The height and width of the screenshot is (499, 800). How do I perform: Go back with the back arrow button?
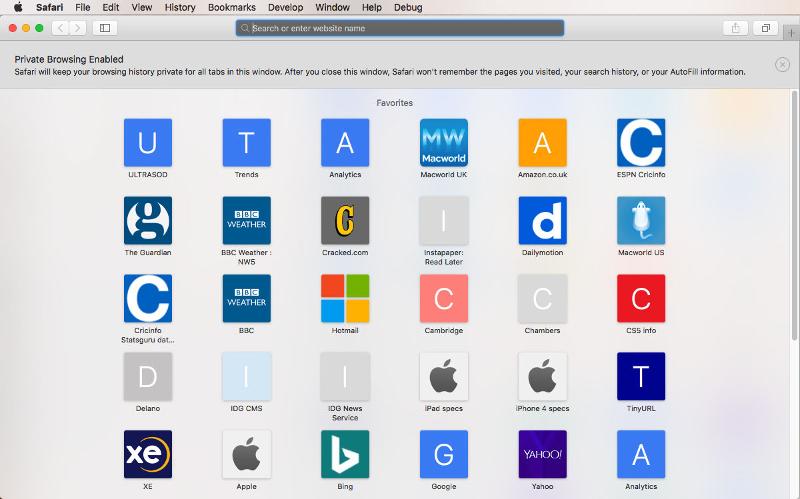(60, 28)
